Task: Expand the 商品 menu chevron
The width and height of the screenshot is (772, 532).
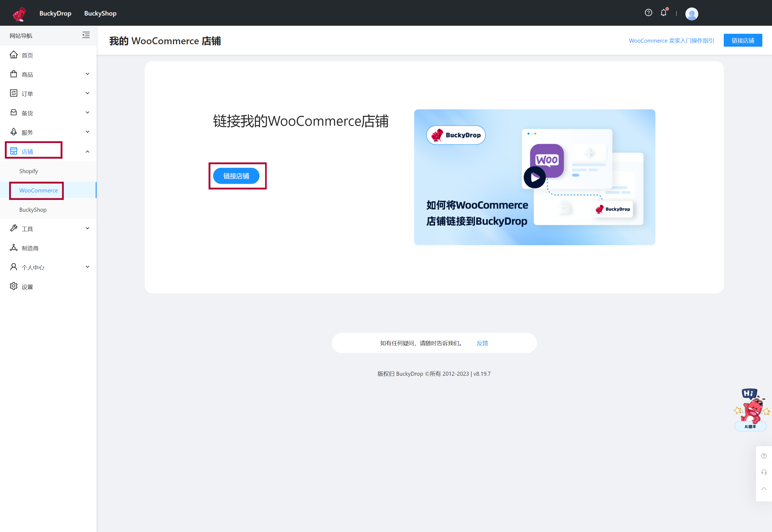Action: 87,74
